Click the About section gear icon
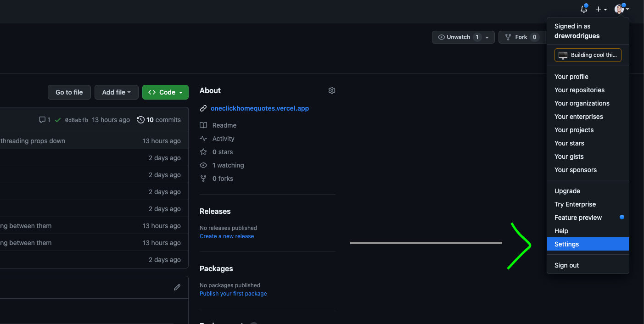The image size is (644, 324). 332,91
